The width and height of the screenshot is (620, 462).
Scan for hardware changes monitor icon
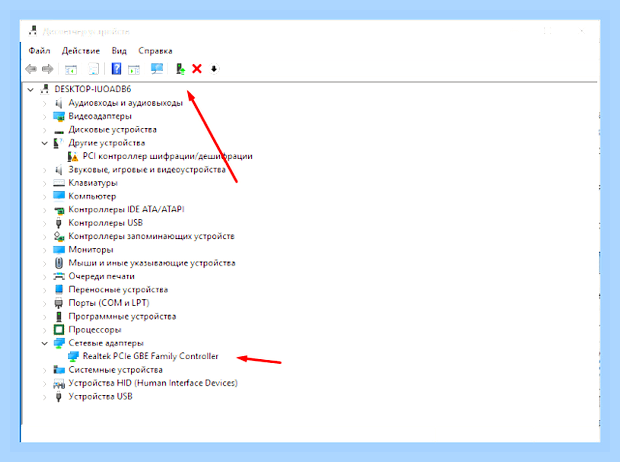(157, 69)
